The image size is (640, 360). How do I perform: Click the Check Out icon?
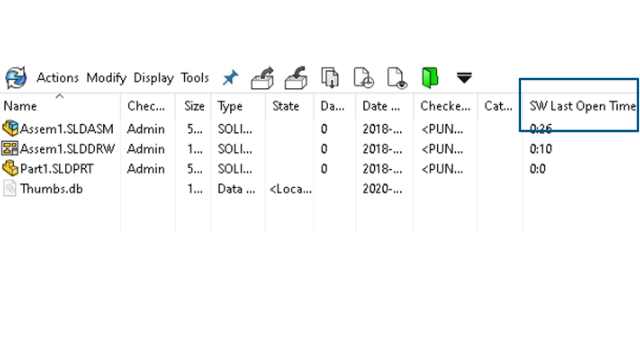(262, 78)
